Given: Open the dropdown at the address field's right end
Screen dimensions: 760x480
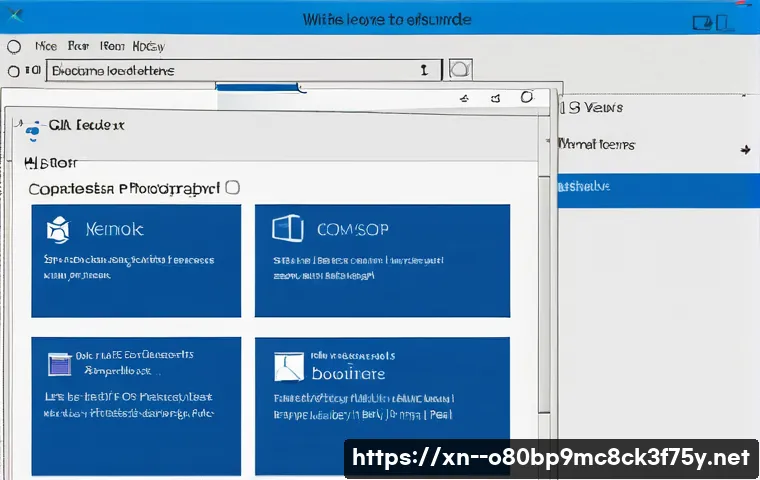Looking at the screenshot, I should (425, 70).
